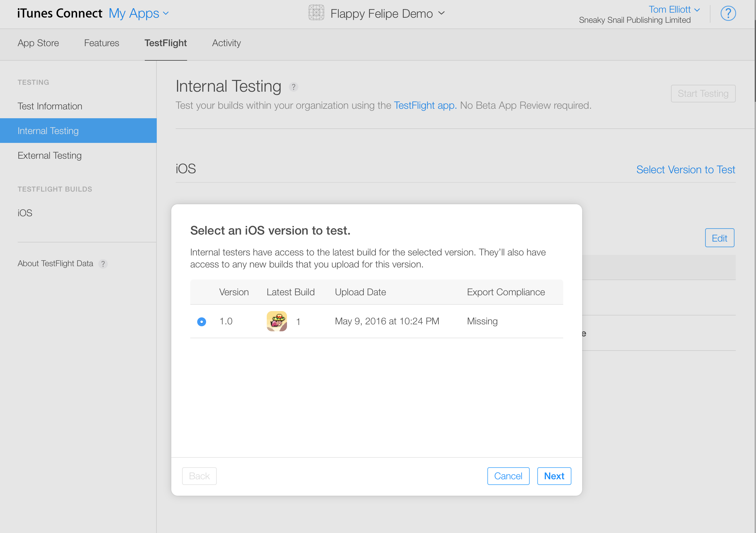Click help icon beside Internal Testing heading
756x533 pixels.
293,87
